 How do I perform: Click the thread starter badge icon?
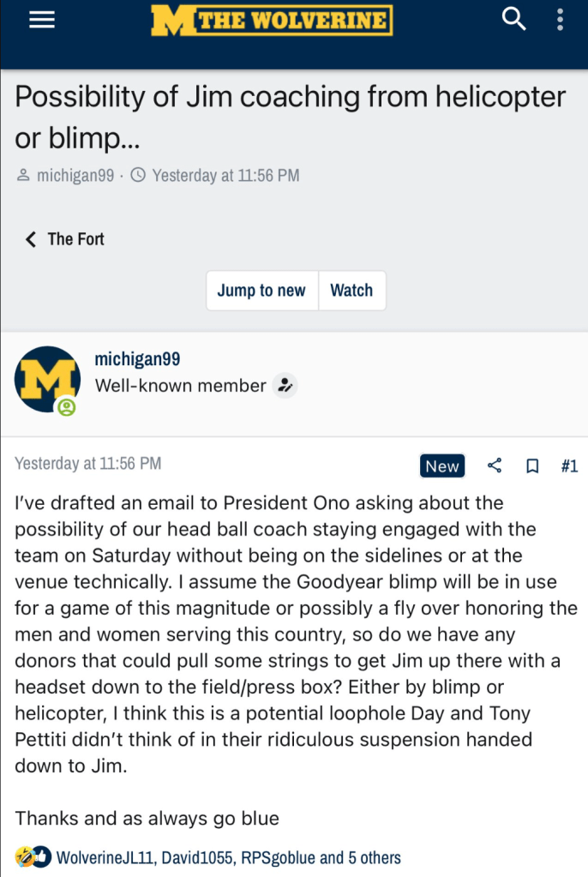285,387
